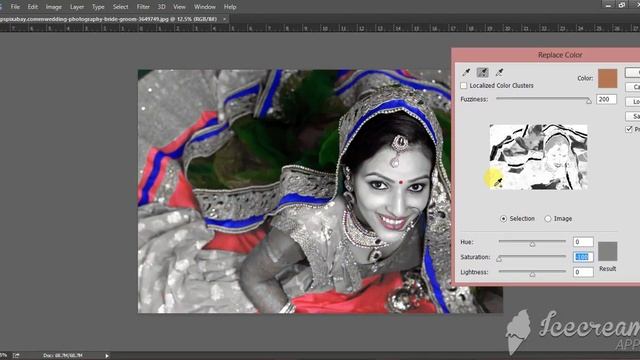The height and width of the screenshot is (360, 640).
Task: Click the Fuzziness slider handle
Action: point(589,101)
